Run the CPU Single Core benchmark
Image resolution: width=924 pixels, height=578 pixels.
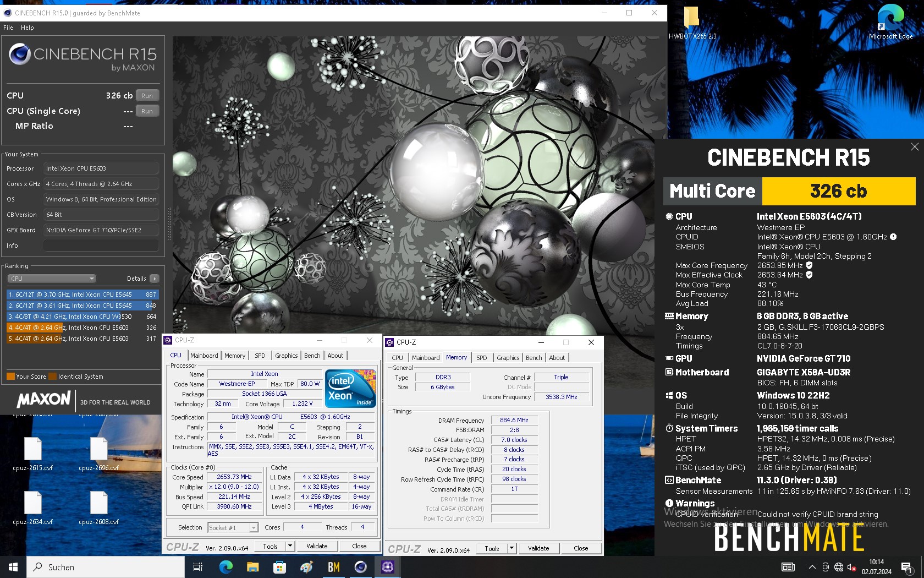point(147,111)
